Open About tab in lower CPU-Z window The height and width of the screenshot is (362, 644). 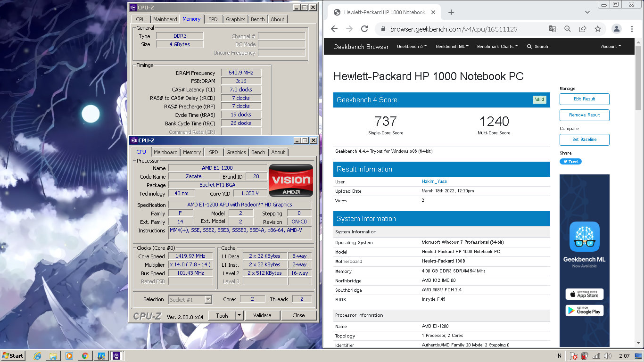(278, 152)
